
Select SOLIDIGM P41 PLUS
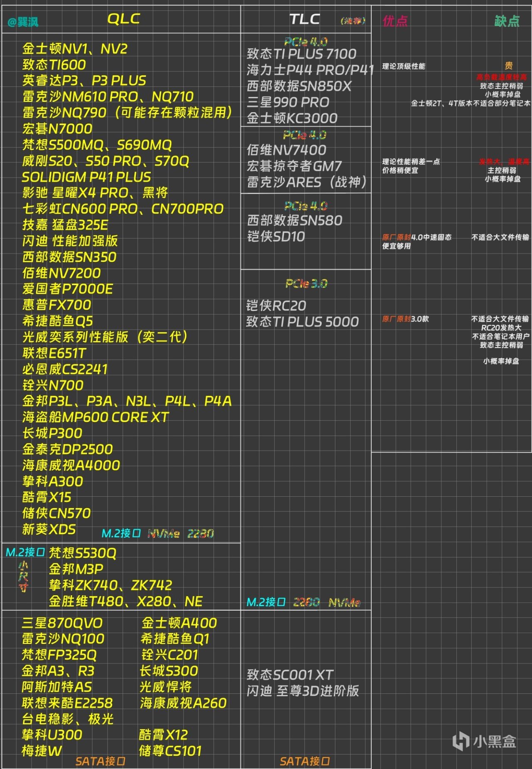coord(86,177)
